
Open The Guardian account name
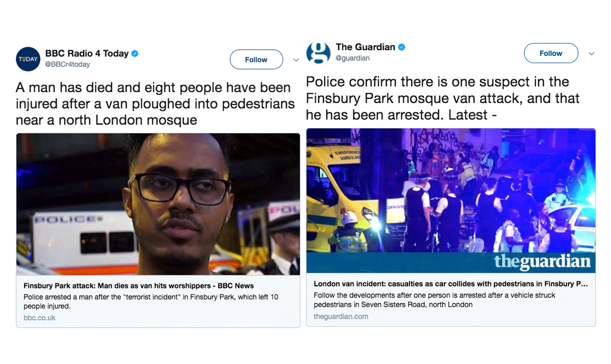(366, 47)
